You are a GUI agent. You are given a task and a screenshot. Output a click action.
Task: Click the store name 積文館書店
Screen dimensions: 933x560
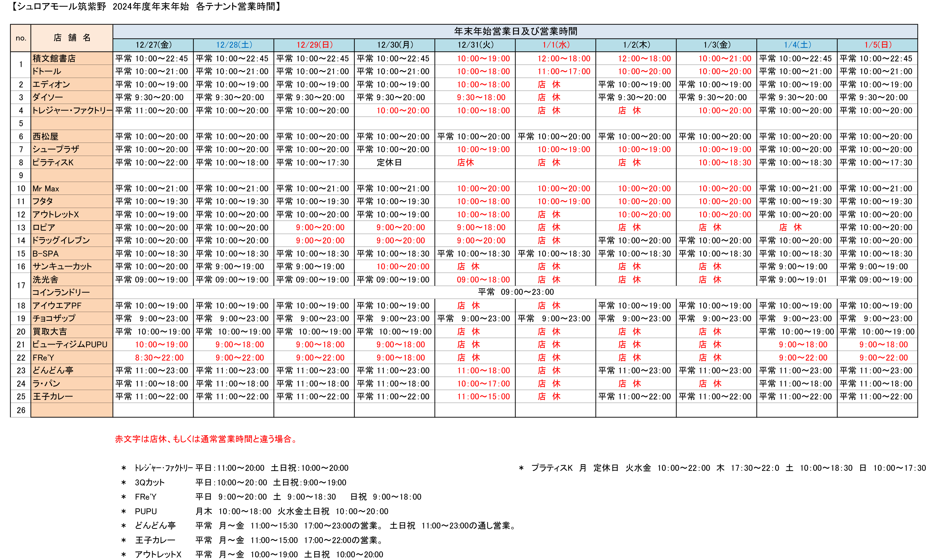54,59
